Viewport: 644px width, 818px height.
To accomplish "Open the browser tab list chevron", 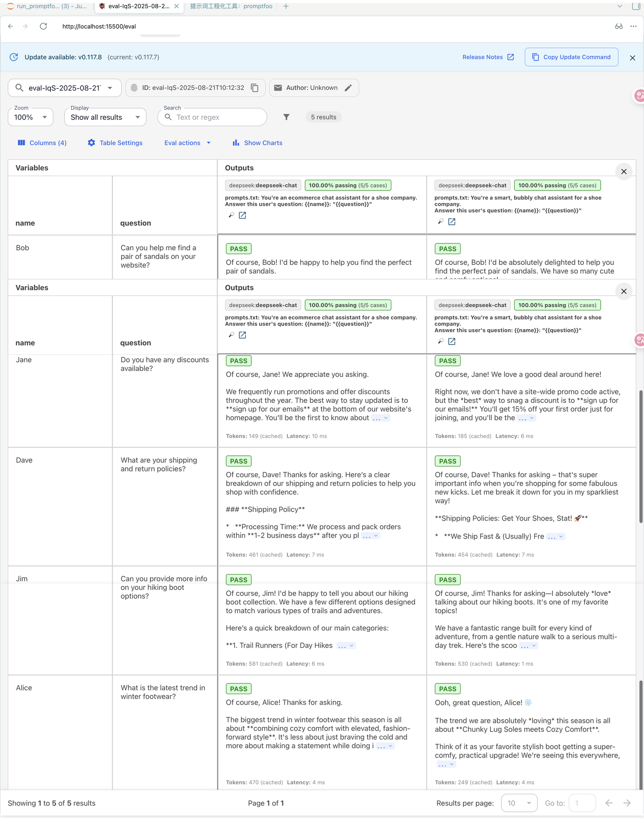I will click(619, 6).
